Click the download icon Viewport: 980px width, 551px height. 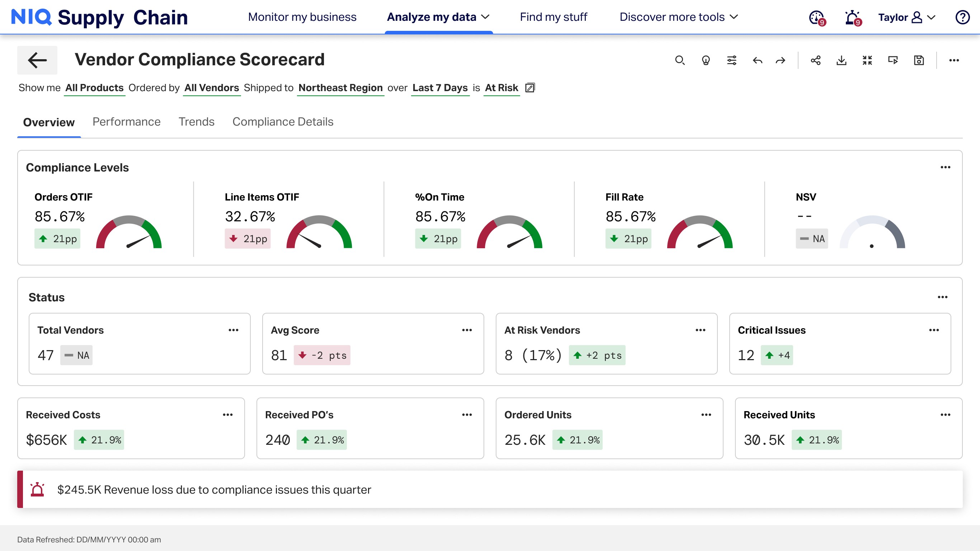click(841, 60)
